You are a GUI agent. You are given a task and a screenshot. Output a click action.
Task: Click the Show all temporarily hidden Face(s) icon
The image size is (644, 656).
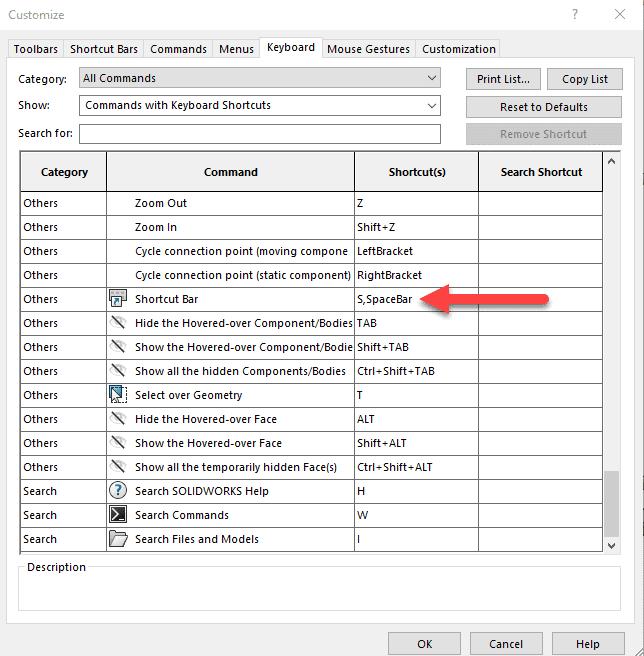coord(118,466)
